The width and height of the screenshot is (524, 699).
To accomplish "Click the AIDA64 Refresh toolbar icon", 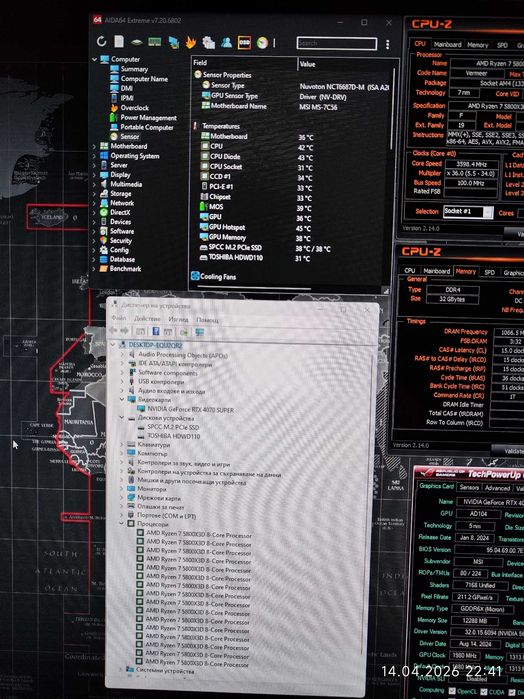I will point(102,42).
